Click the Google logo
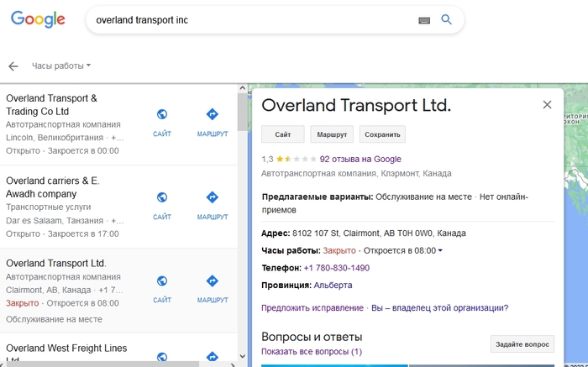Viewport: 588px width, 367px height. point(38,20)
